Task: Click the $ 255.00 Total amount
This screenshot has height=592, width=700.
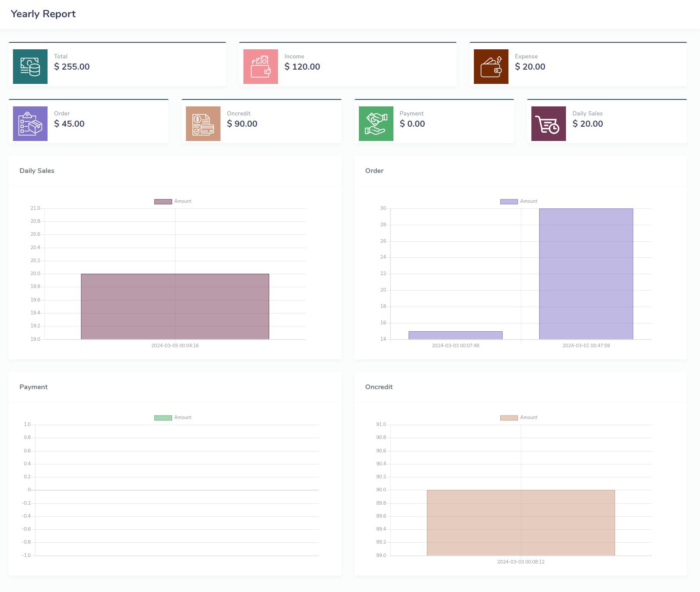Action: (x=72, y=67)
